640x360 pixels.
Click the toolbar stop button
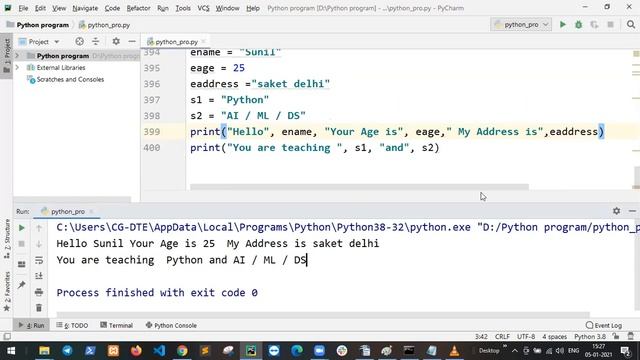[x=610, y=24]
